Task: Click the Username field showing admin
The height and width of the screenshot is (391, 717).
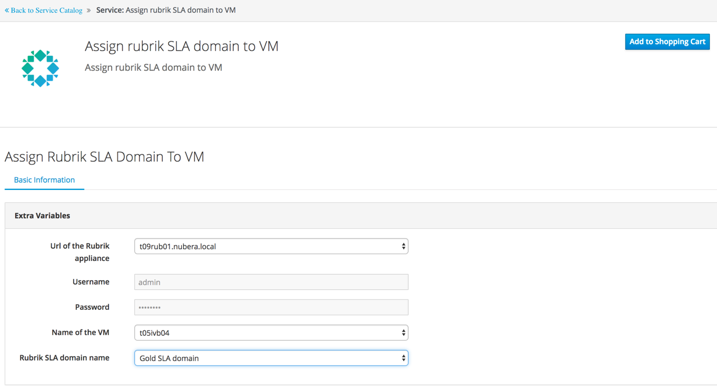Action: (x=271, y=282)
